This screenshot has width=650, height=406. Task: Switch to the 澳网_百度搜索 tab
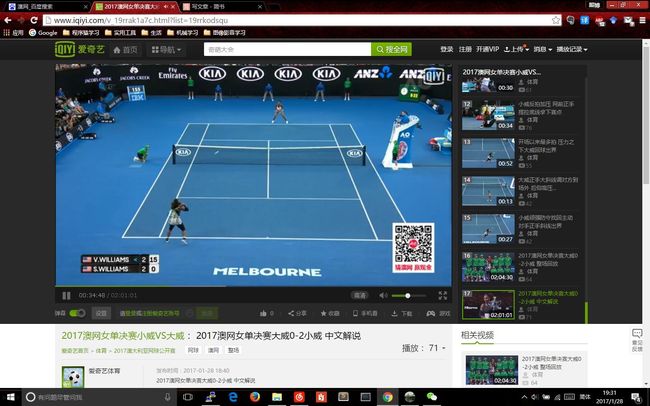[46, 7]
